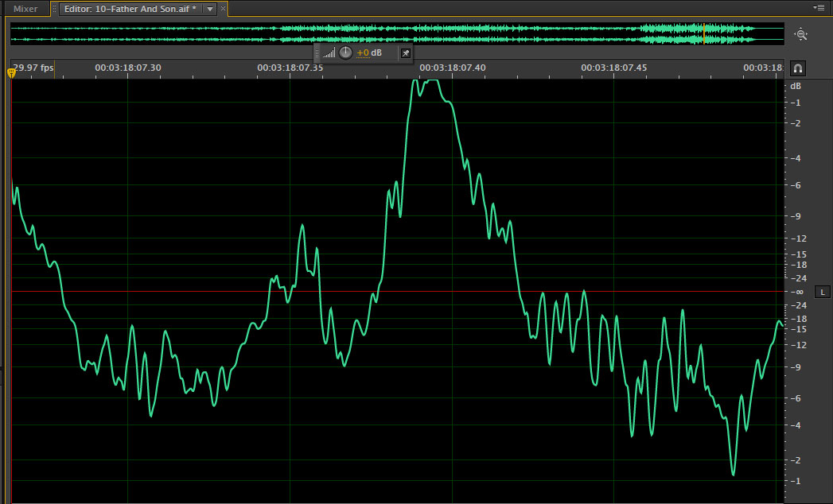This screenshot has width=833, height=504.
Task: Click the HUD drag handle grip
Action: pyautogui.click(x=317, y=53)
